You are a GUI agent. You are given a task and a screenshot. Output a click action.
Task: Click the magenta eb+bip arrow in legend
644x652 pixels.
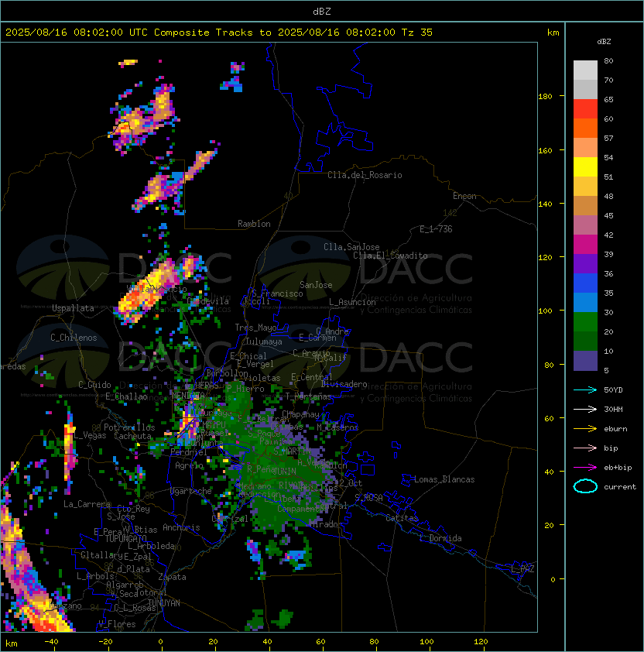585,468
